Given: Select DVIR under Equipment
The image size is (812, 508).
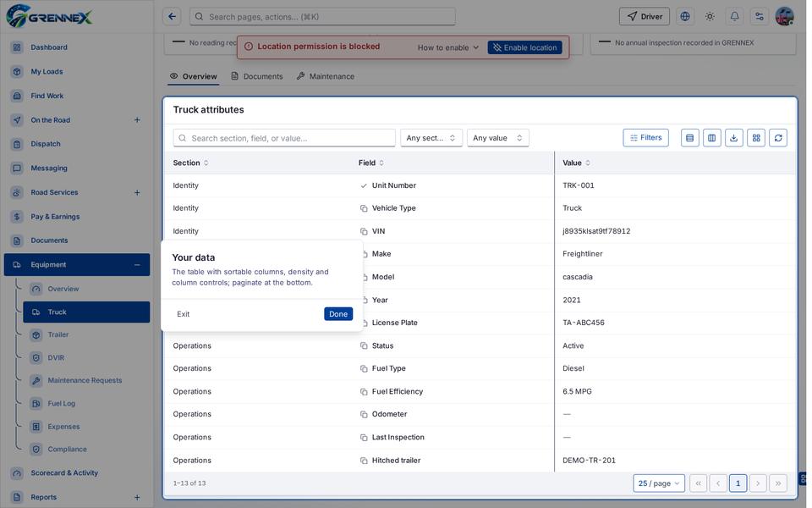Looking at the screenshot, I should point(86,357).
